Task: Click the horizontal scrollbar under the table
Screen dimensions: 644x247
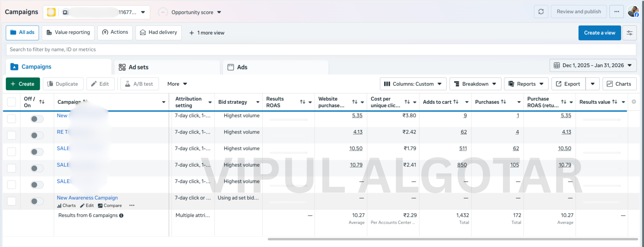Action: point(452,239)
